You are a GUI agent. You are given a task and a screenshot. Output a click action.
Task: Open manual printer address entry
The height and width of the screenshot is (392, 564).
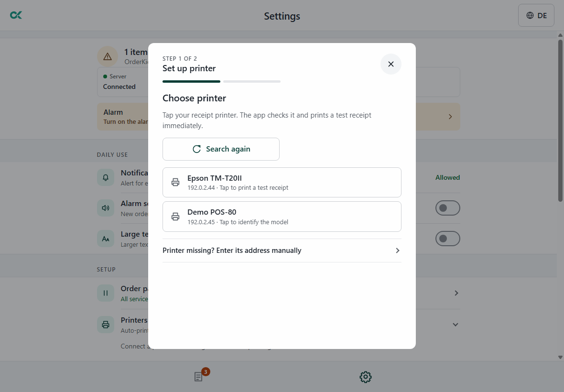point(282,250)
